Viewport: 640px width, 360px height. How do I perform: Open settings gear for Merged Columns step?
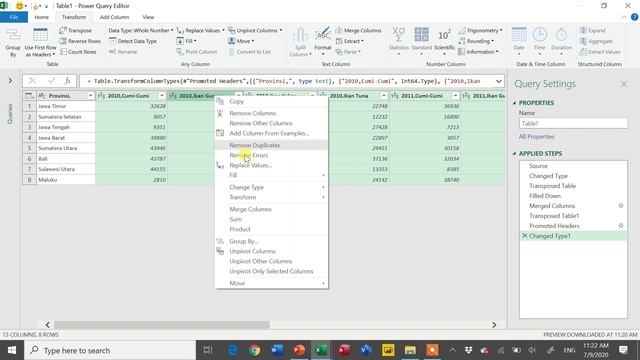(621, 206)
